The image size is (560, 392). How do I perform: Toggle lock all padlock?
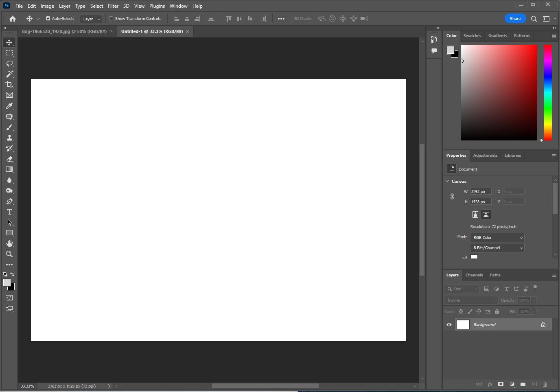[x=497, y=312]
